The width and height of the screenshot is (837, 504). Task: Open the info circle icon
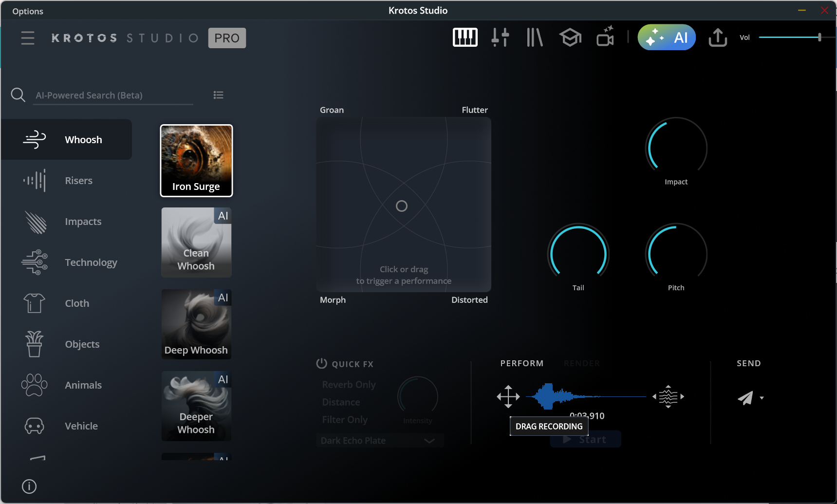tap(29, 486)
